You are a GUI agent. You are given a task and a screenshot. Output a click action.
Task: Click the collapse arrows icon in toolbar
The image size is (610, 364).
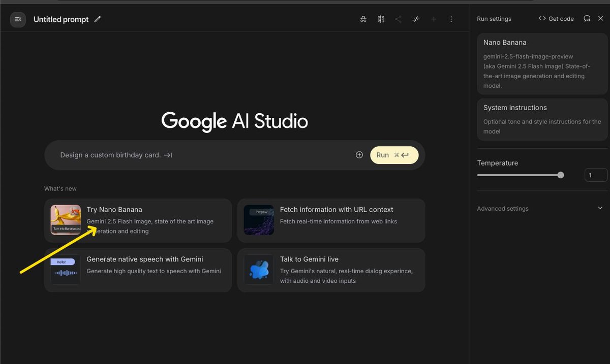[x=416, y=19]
